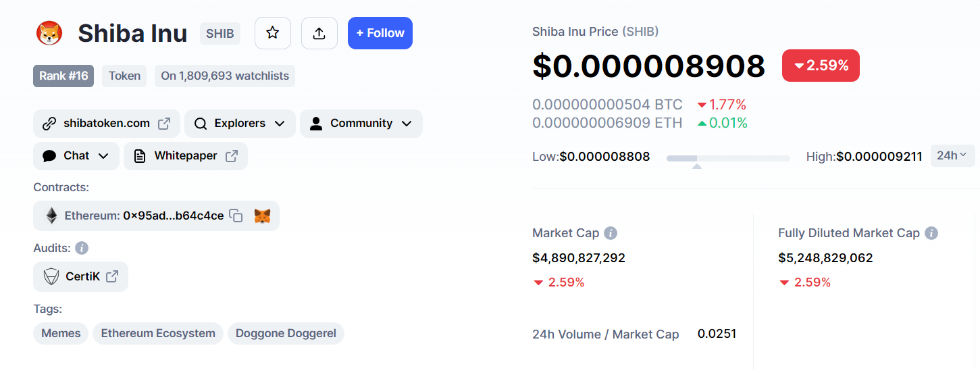Copy the Ethereum contract address icon
Viewport: 980px width, 375px height.
coord(236,216)
